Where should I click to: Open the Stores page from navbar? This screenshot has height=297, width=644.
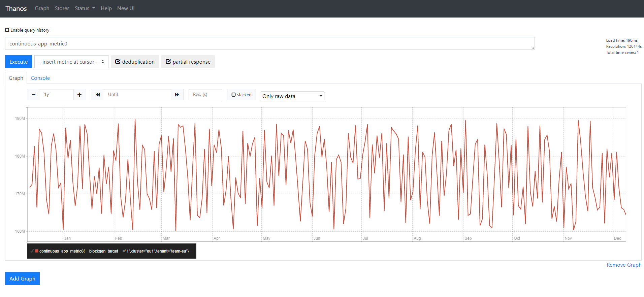62,8
